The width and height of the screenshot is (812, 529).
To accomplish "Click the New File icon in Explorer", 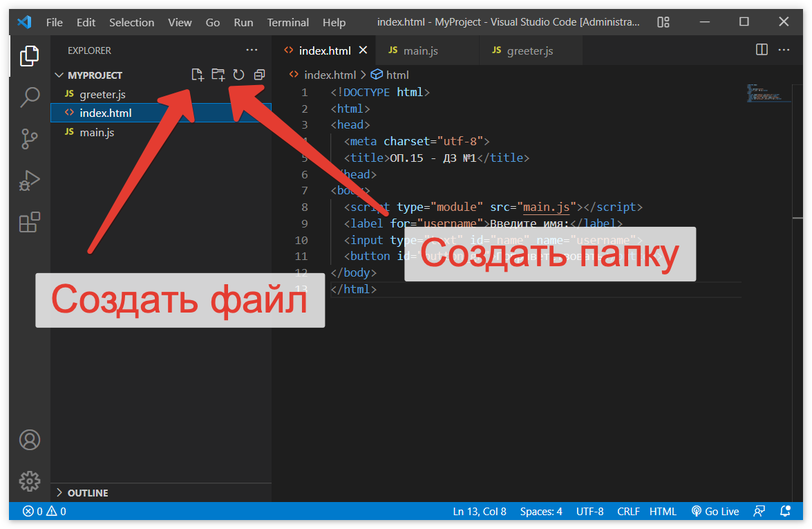I will [x=198, y=75].
